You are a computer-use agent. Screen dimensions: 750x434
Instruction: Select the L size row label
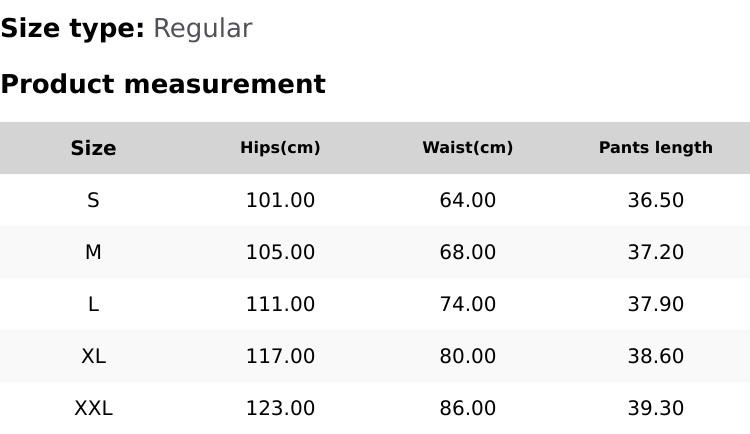click(x=93, y=304)
